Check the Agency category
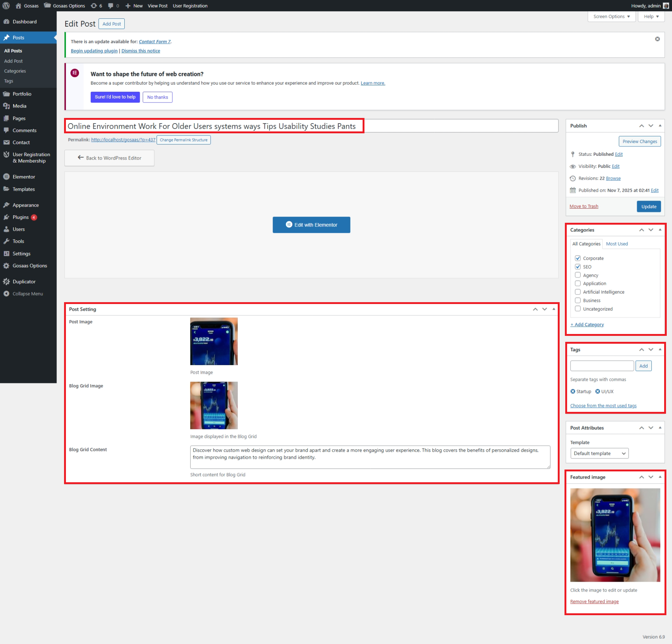The height and width of the screenshot is (644, 672). pos(578,275)
